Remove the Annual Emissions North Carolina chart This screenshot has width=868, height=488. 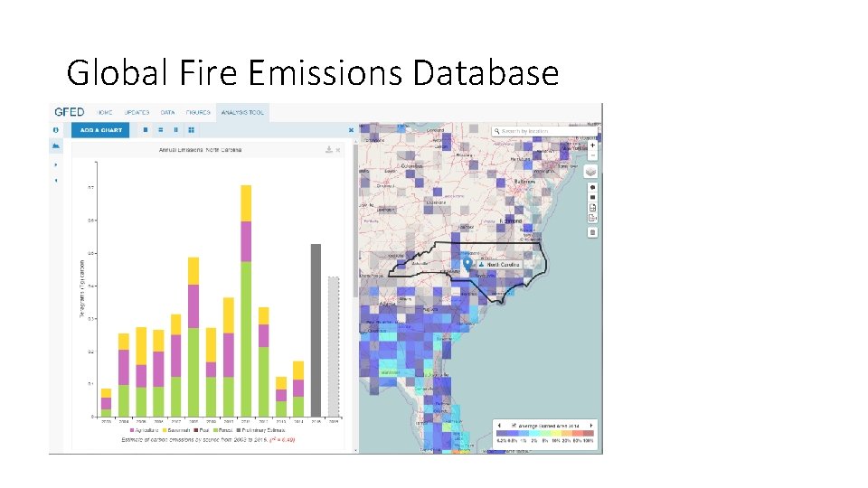click(337, 150)
